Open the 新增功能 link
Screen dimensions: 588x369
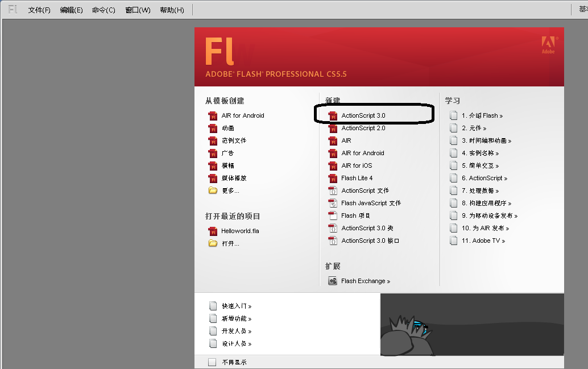click(237, 319)
